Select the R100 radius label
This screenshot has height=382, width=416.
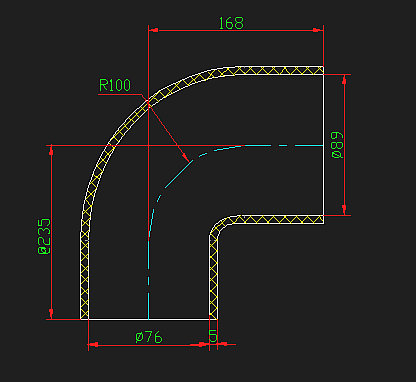[115, 85]
